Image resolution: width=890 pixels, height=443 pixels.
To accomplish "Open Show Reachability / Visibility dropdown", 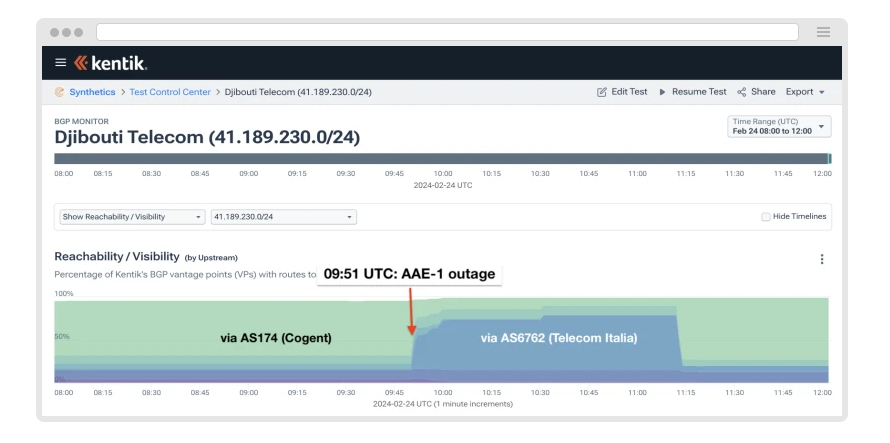I will click(132, 217).
